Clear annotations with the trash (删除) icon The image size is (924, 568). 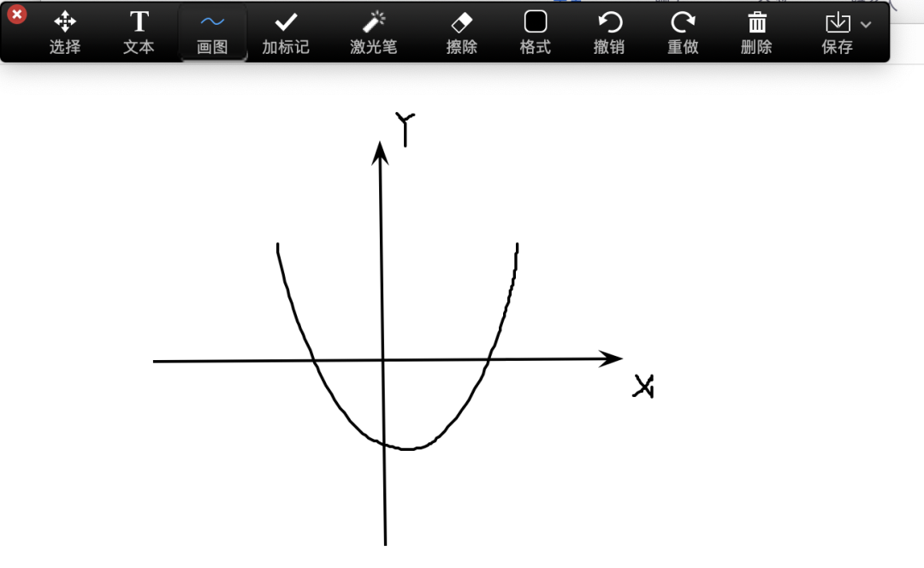[x=756, y=32]
